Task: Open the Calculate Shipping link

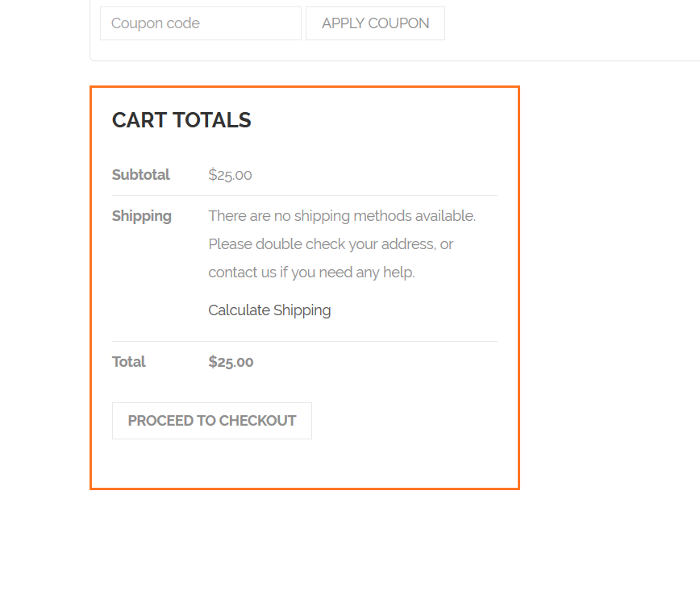Action: [x=269, y=310]
